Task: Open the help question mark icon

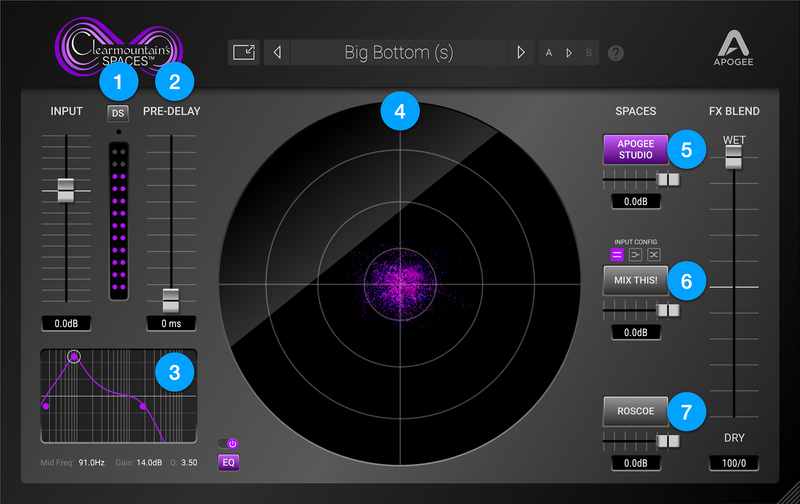Action: 616,53
